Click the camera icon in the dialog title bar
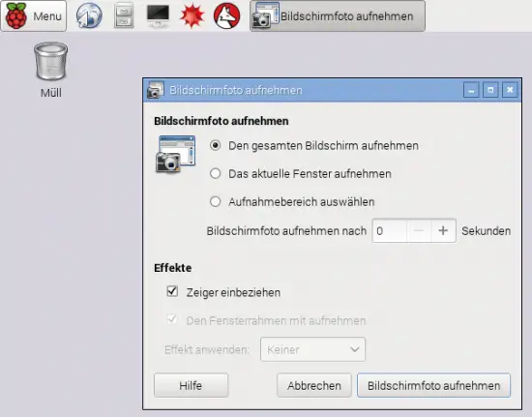Screen dimensions: 532x417 156,90
